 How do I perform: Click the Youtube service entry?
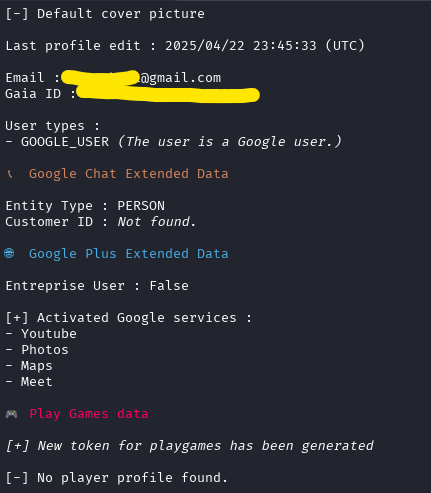49,334
